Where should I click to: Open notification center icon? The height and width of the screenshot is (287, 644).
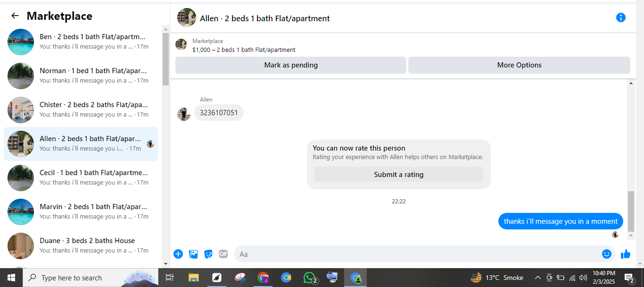coord(629,278)
